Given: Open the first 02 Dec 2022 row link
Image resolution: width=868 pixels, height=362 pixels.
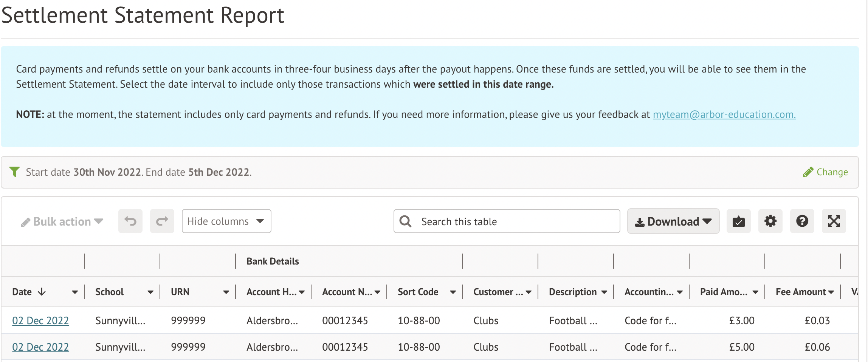Looking at the screenshot, I should click(40, 320).
